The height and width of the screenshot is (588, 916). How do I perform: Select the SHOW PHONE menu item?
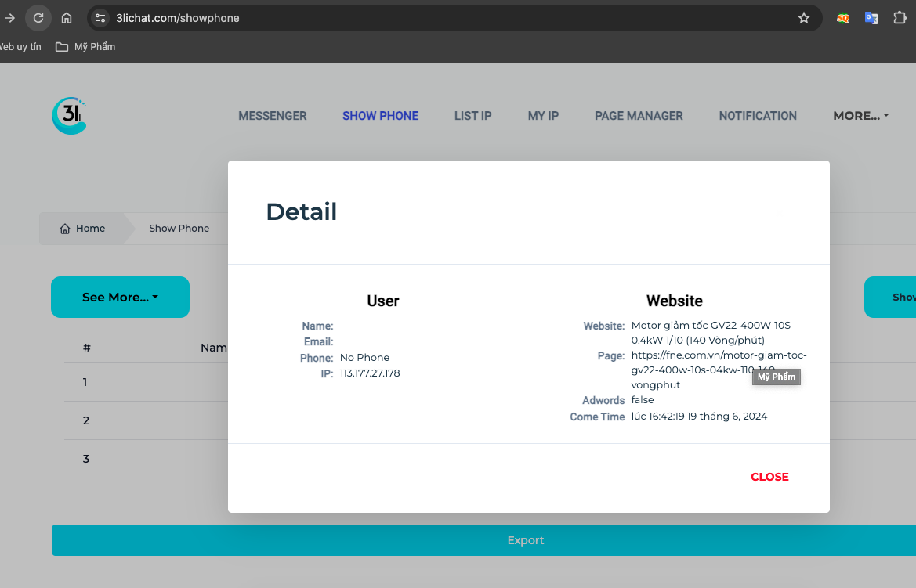point(380,116)
